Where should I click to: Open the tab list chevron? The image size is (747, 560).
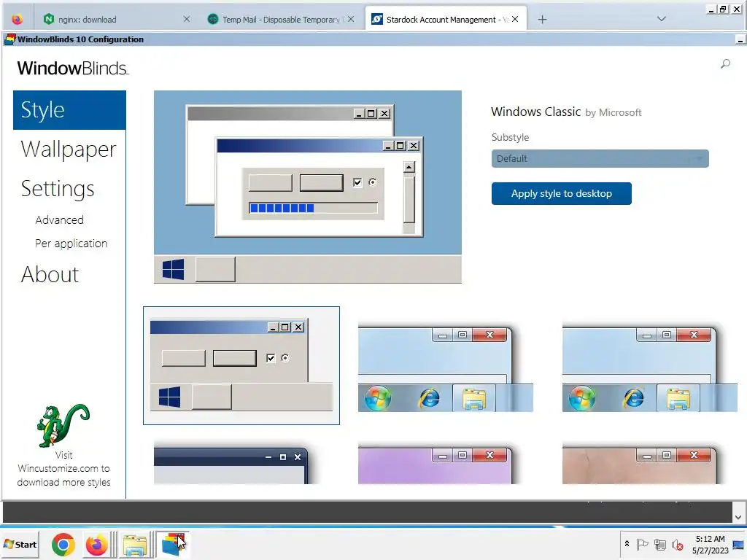coord(661,19)
